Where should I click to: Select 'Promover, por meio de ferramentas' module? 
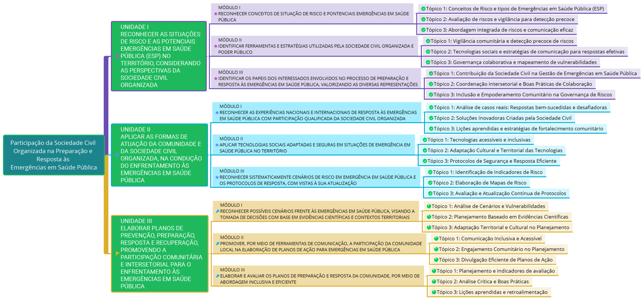point(320,243)
